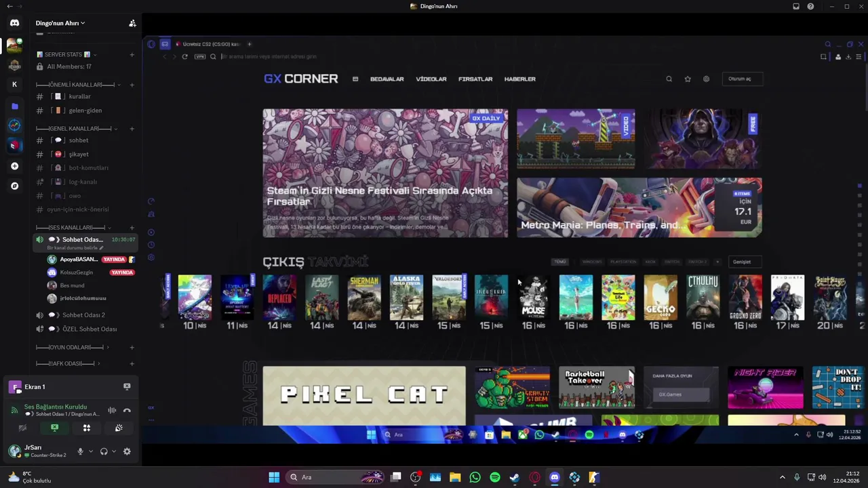
Task: Expand AFK ODASI category
Action: click(x=68, y=363)
